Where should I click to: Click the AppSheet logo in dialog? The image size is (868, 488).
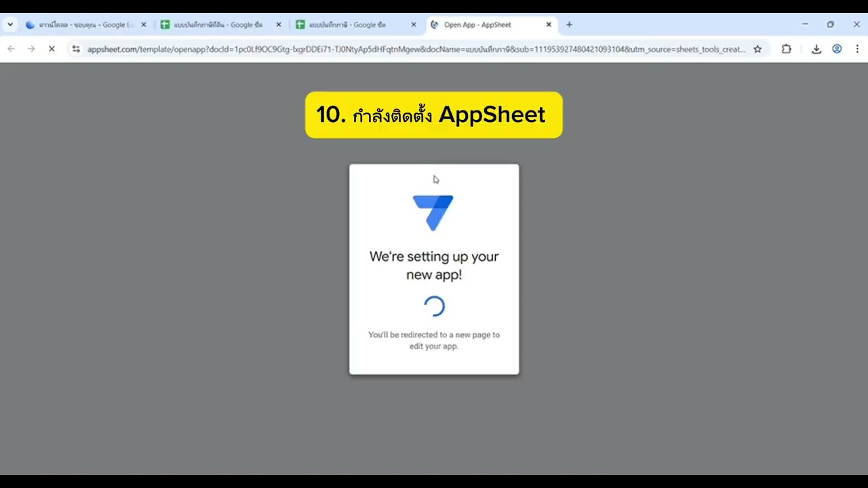(x=433, y=213)
